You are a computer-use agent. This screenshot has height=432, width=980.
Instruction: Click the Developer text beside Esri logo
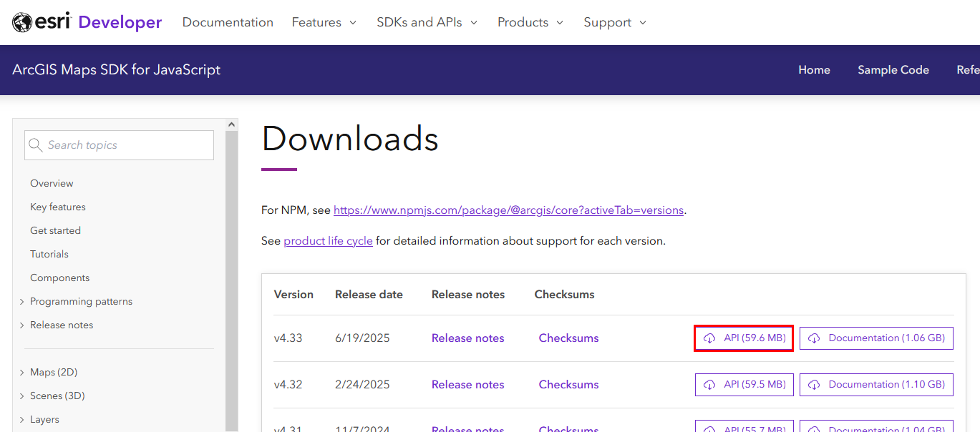(120, 22)
